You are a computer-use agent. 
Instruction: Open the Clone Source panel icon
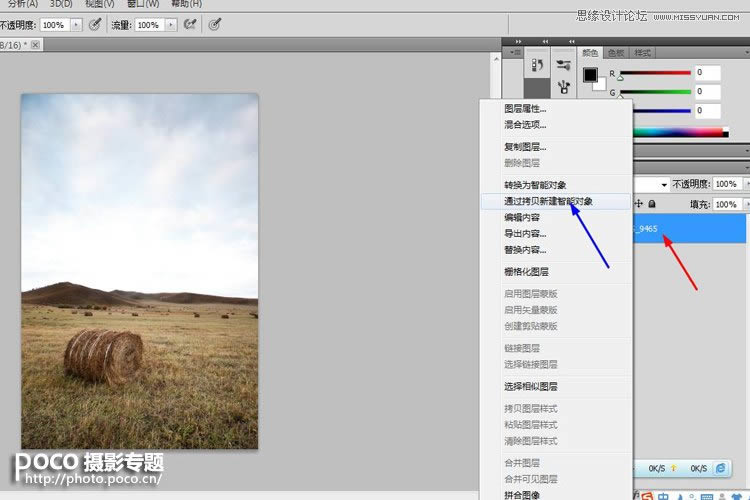(x=564, y=87)
